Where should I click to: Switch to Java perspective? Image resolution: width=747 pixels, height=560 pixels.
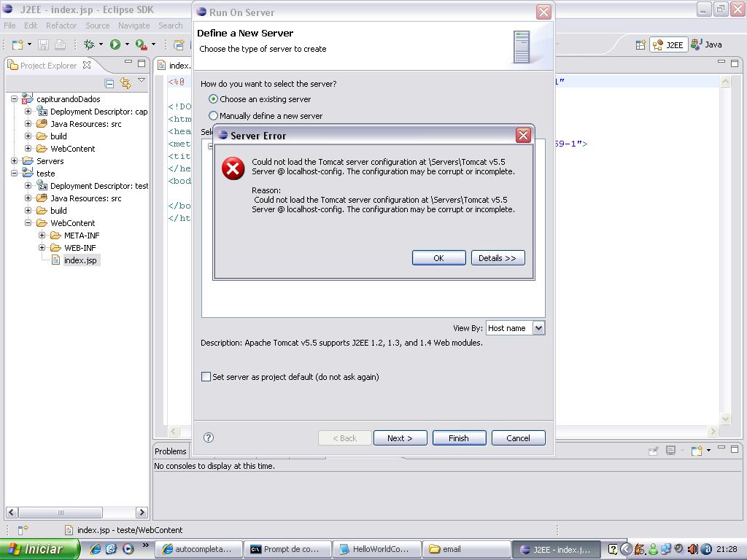point(706,44)
